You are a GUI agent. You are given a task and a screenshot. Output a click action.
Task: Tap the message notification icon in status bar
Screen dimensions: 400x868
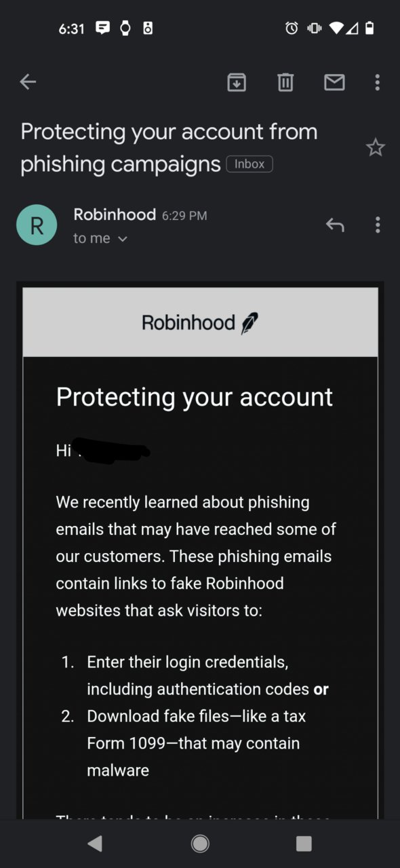click(102, 29)
